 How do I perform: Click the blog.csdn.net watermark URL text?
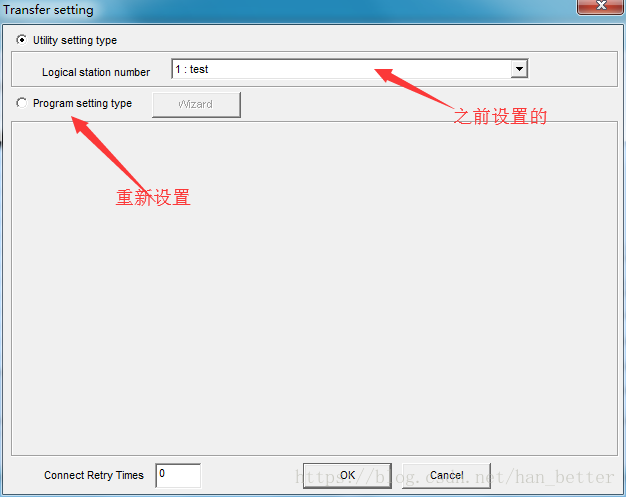tap(454, 477)
